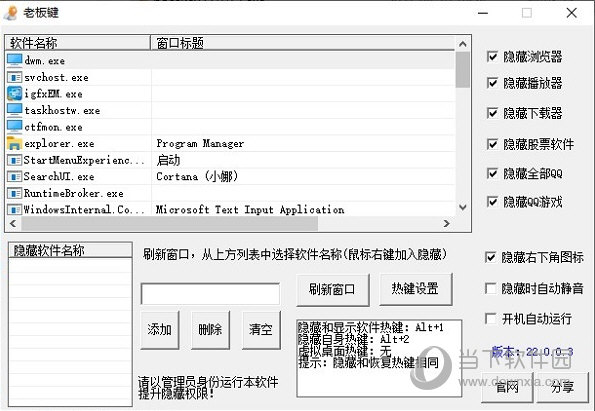Image resolution: width=595 pixels, height=411 pixels.
Task: Click the 窗口标题 column header
Action: click(302, 43)
